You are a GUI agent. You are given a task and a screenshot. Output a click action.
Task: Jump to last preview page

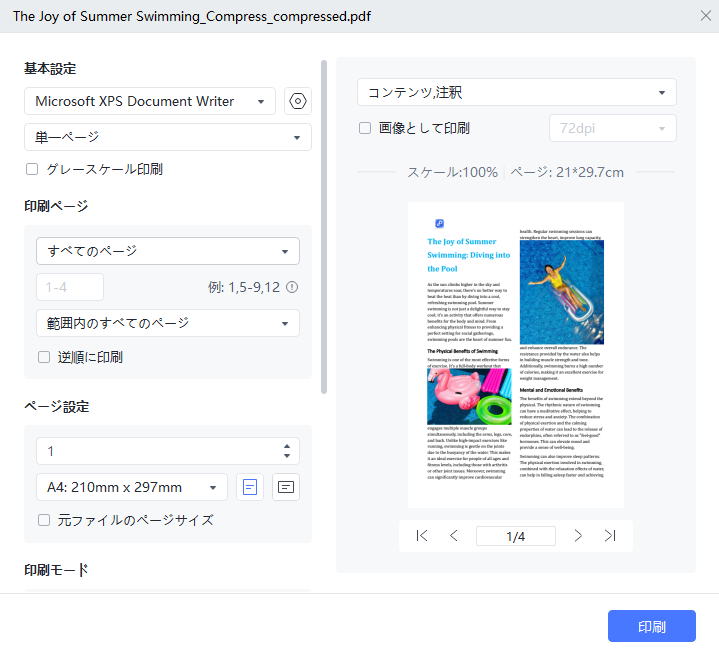tap(610, 536)
